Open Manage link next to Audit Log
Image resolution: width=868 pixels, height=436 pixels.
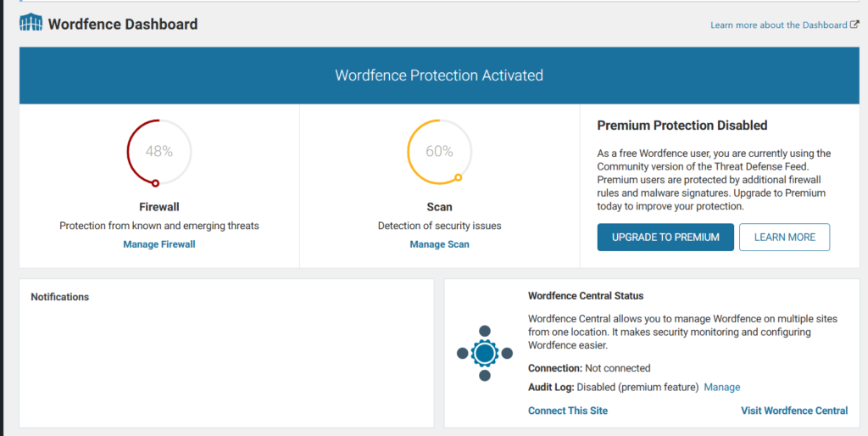point(722,388)
